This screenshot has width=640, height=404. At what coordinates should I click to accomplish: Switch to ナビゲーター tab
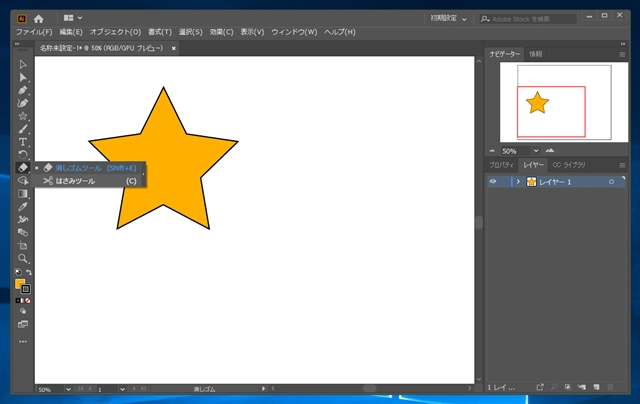click(505, 54)
